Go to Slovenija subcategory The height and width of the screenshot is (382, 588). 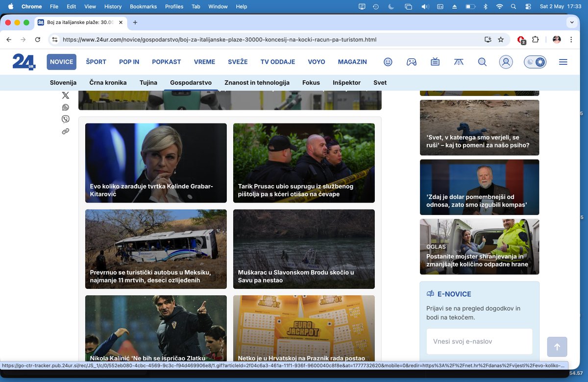[63, 82]
